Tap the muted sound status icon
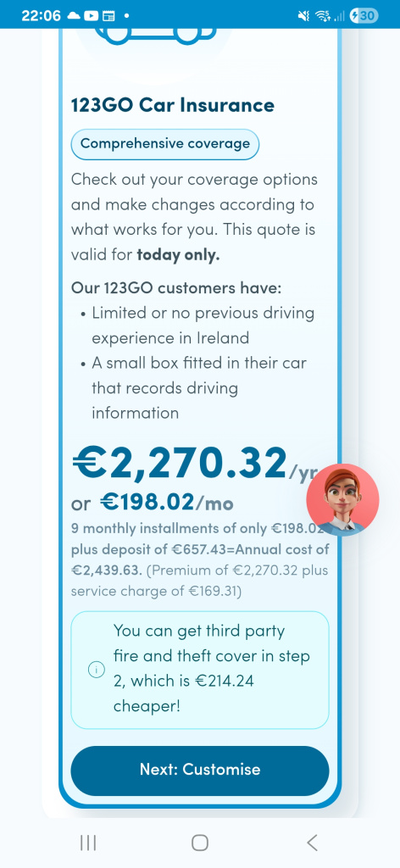This screenshot has height=868, width=400. click(303, 16)
